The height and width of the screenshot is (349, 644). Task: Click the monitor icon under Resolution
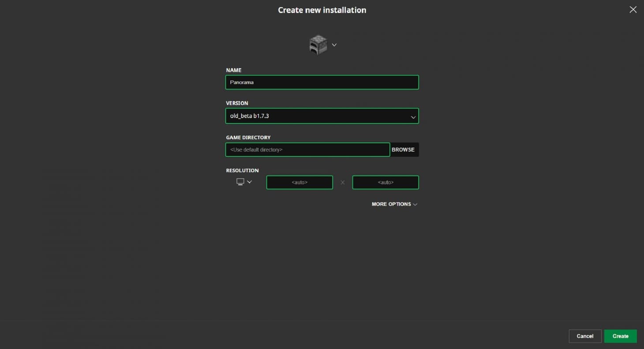pyautogui.click(x=240, y=181)
